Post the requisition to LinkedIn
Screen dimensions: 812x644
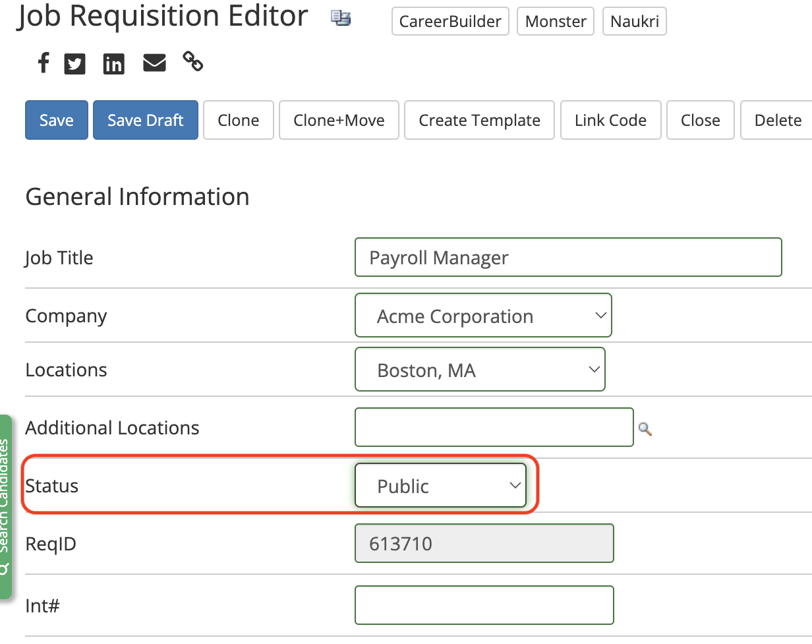pyautogui.click(x=113, y=63)
